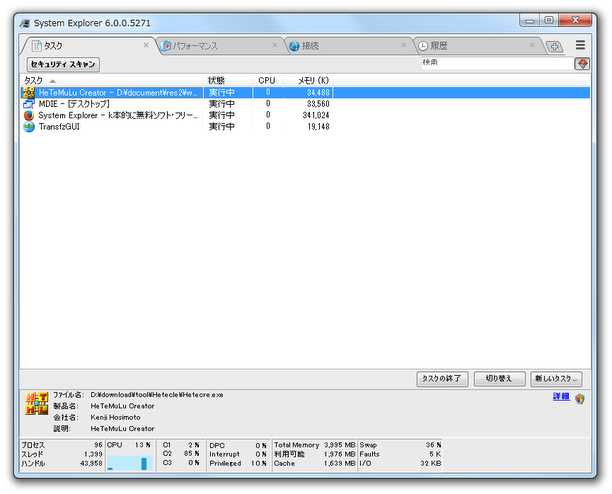Click the 接続 tab globe icon
The image size is (612, 494).
294,46
